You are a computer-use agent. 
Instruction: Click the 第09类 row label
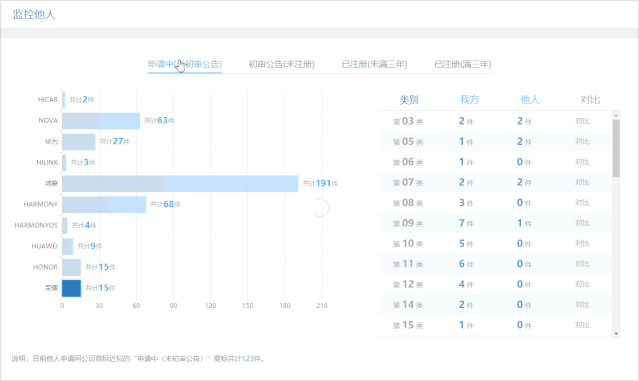[408, 223]
